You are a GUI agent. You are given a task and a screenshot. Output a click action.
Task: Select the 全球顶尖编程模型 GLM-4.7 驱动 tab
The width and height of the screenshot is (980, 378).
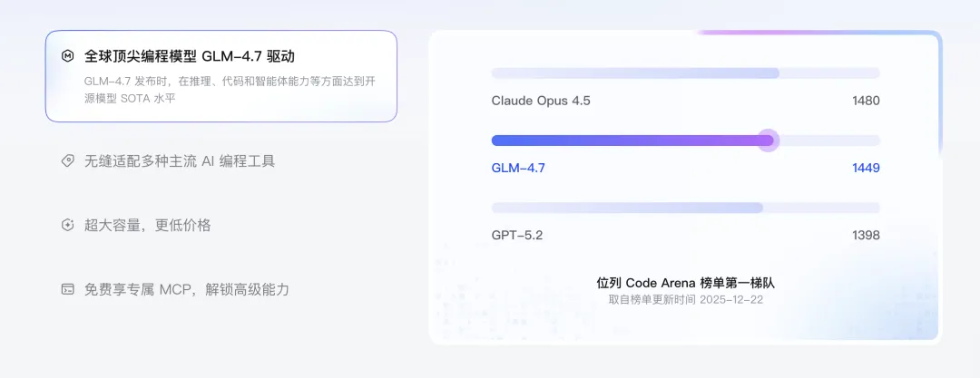pos(201,56)
